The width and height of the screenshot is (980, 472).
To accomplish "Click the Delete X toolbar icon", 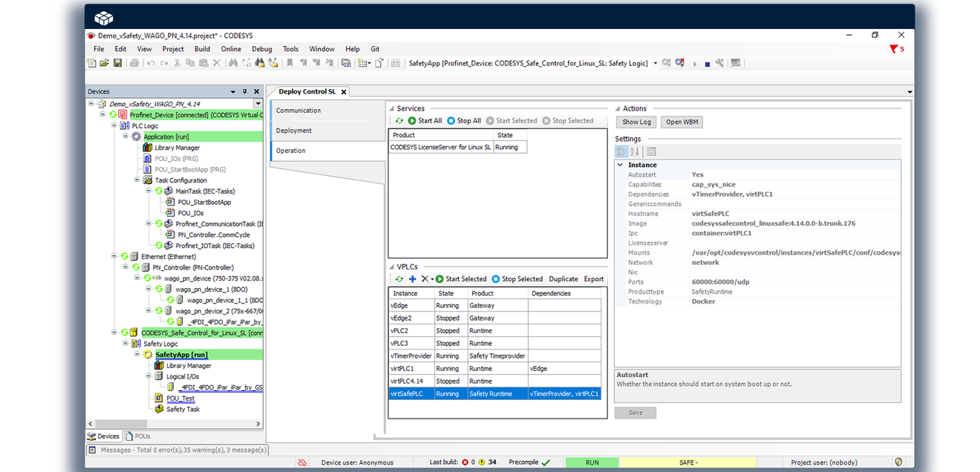I will pyautogui.click(x=217, y=63).
